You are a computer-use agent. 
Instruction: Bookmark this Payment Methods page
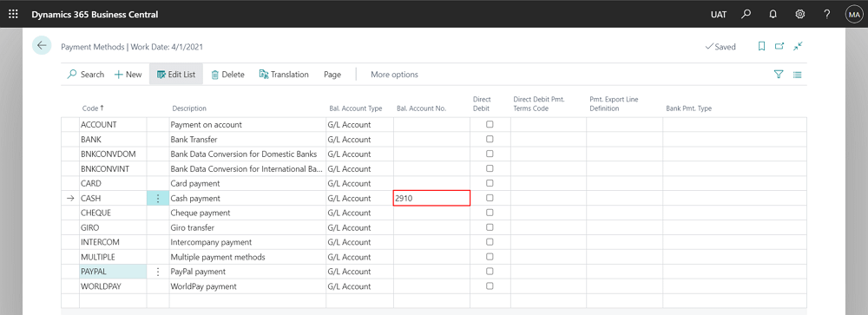(762, 47)
